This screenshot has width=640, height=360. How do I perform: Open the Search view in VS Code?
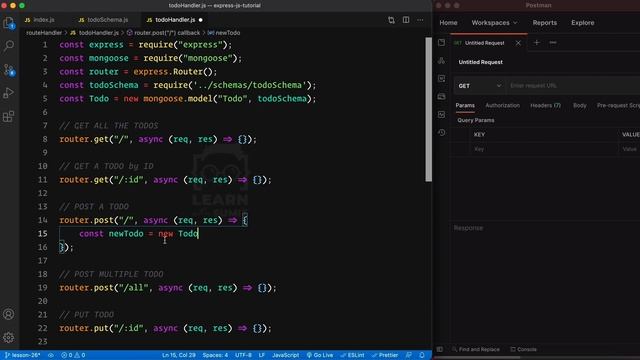pos(9,46)
